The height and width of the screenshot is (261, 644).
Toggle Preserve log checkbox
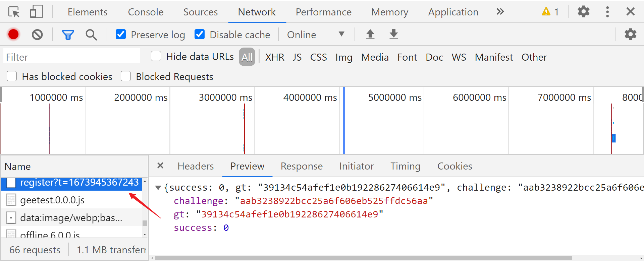[x=121, y=34]
